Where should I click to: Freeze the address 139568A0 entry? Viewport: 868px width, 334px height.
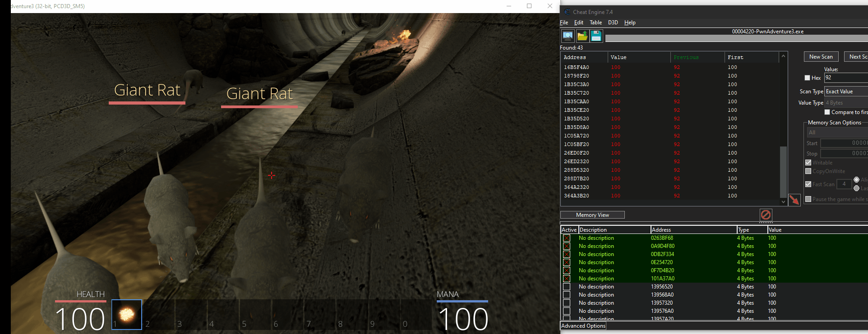click(567, 295)
